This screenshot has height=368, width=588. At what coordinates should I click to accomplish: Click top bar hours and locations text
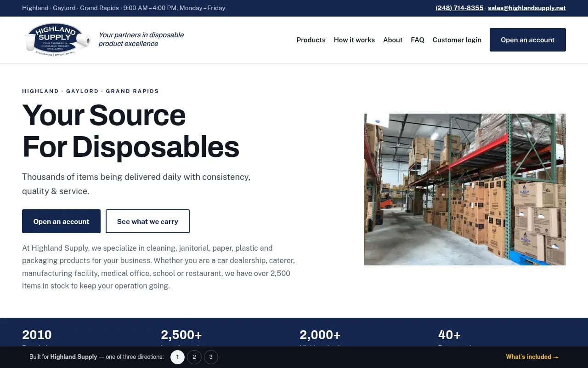click(x=124, y=8)
